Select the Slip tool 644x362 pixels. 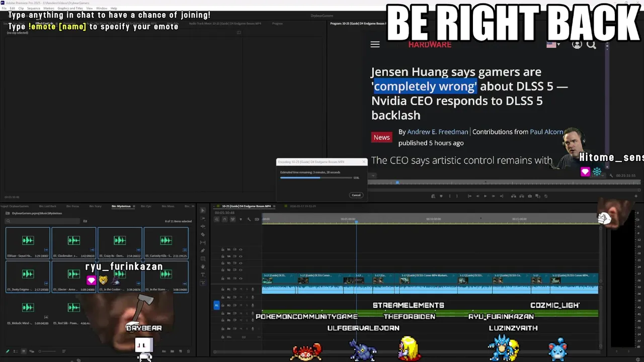[203, 242]
